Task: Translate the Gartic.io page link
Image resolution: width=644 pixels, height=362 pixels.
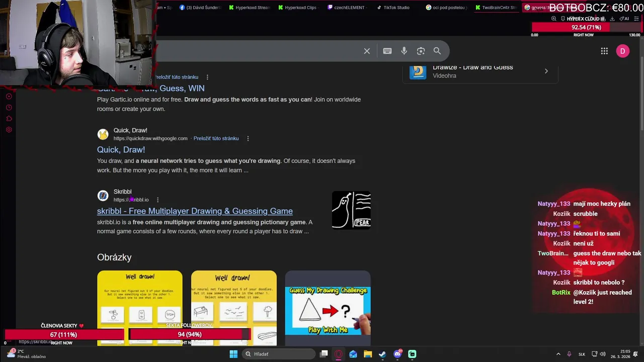Action: pos(177,77)
